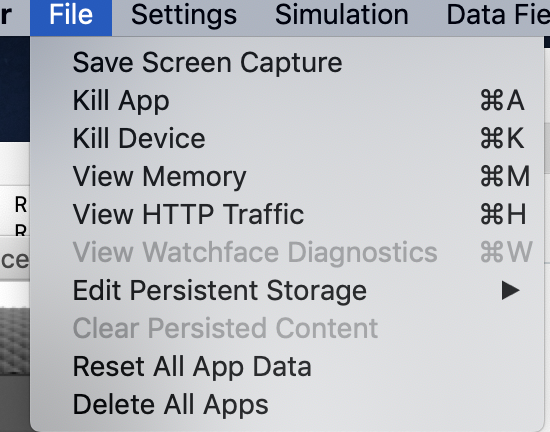Open View Memory
The height and width of the screenshot is (432, 550).
(287, 176)
